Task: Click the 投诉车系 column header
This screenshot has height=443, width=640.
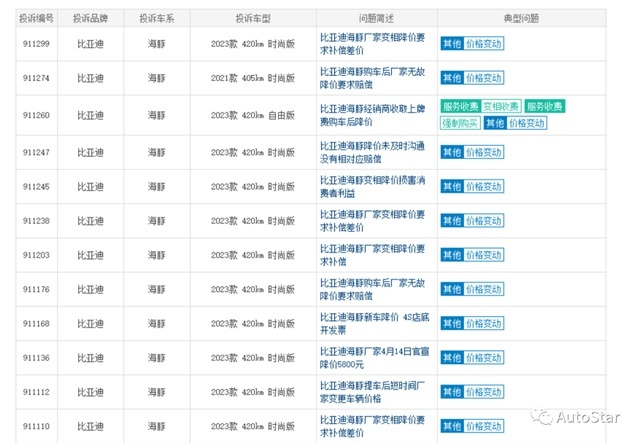Action: [157, 18]
